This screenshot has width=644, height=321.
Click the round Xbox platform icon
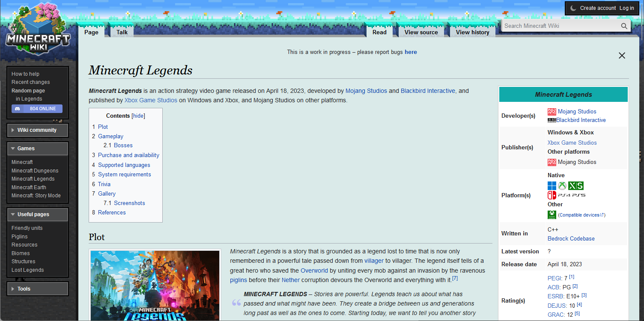562,186
